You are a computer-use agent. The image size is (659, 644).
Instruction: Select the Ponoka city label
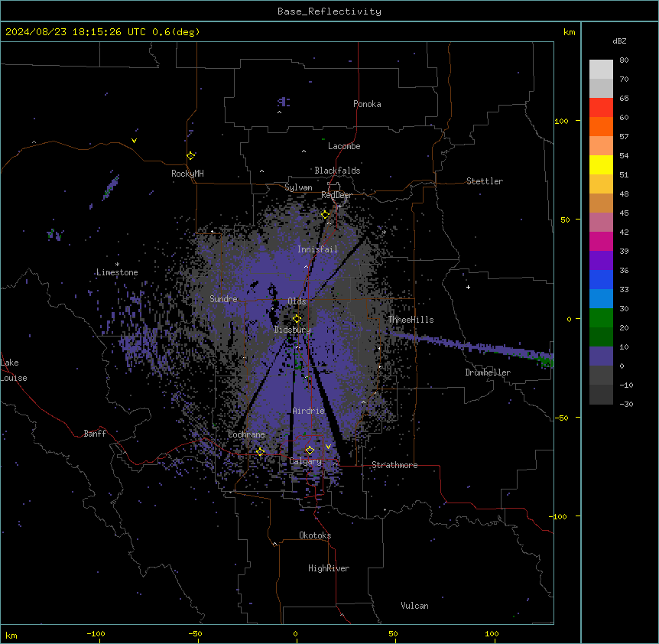coord(367,104)
